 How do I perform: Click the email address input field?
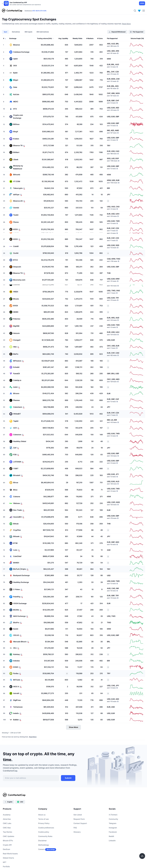coord(31,778)
